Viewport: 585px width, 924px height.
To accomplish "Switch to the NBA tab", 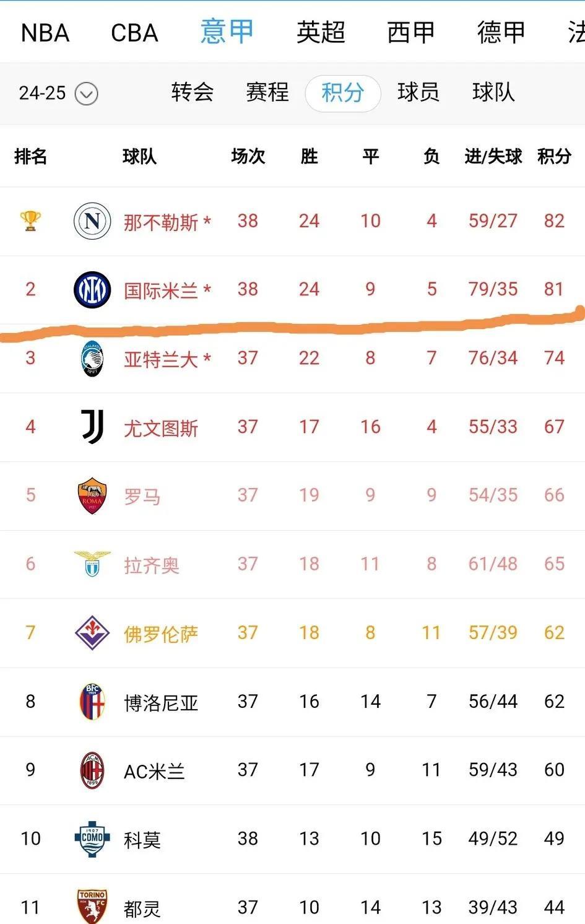I will click(x=45, y=33).
